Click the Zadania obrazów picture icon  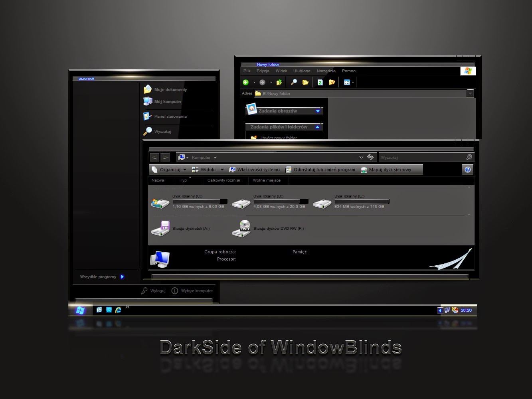click(251, 109)
